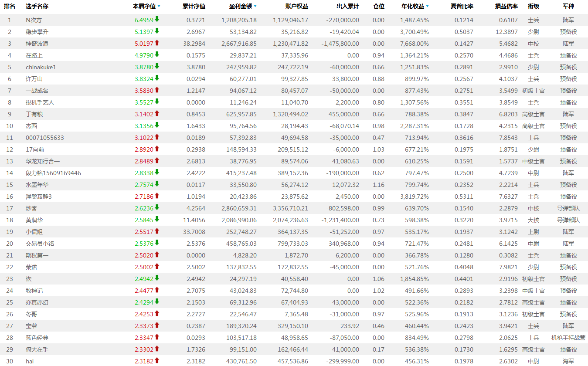
Task: Click the down arrow in 段力铭15609169446 row
Action: click(x=157, y=172)
